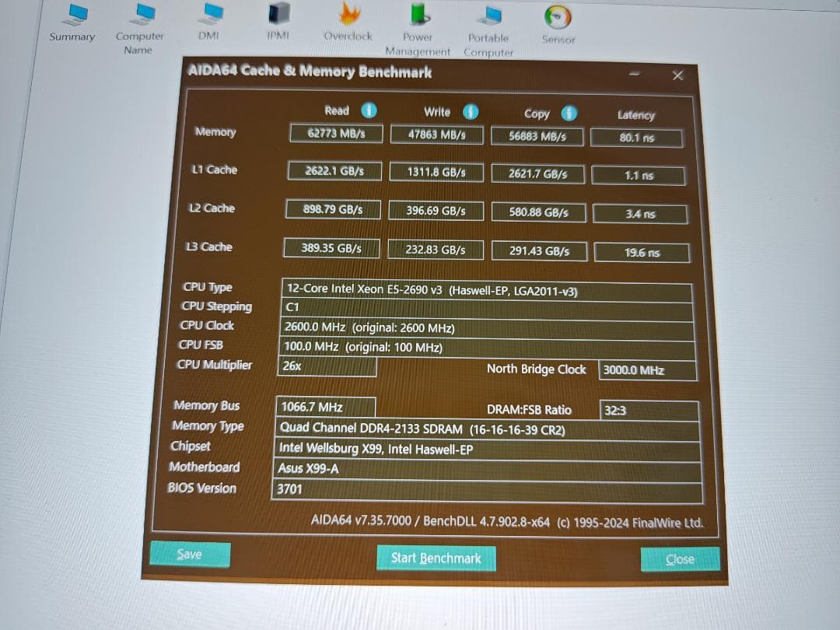Image resolution: width=840 pixels, height=630 pixels.
Task: Click the L3 Cache latency result
Action: 642,252
